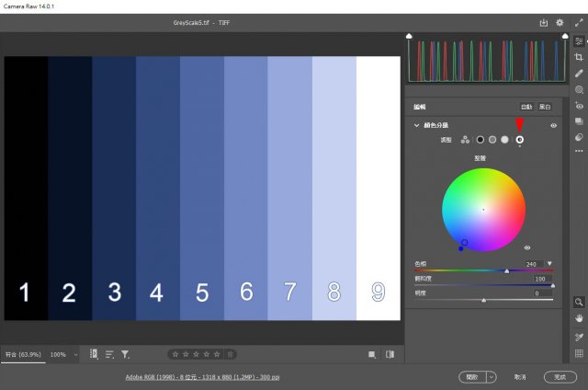Image resolution: width=588 pixels, height=390 pixels.
Task: Select the Healing brush tool
Action: 579,74
